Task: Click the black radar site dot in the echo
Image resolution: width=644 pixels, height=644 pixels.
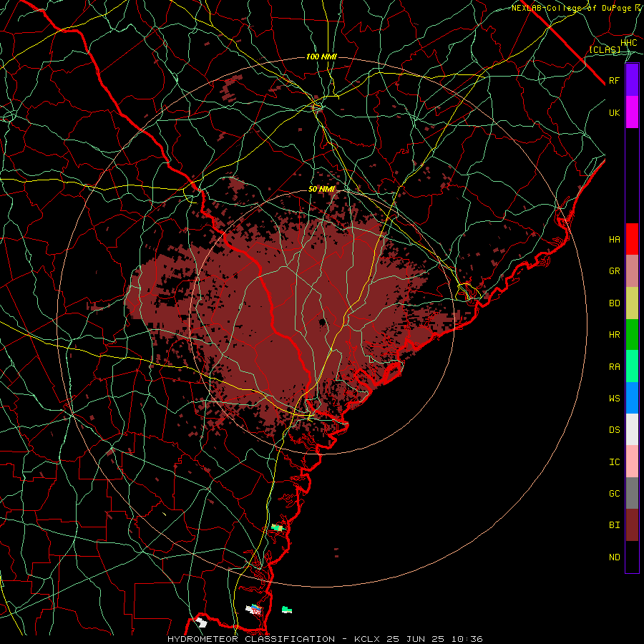Action: (x=323, y=321)
